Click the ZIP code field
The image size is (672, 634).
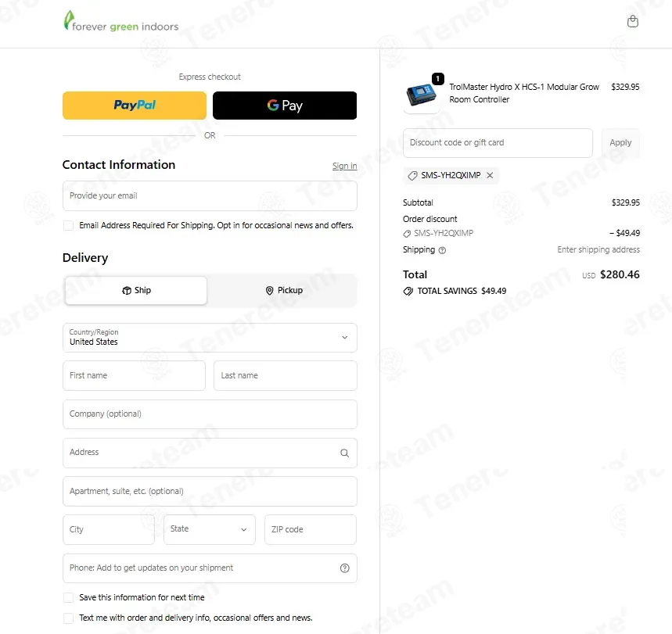311,529
